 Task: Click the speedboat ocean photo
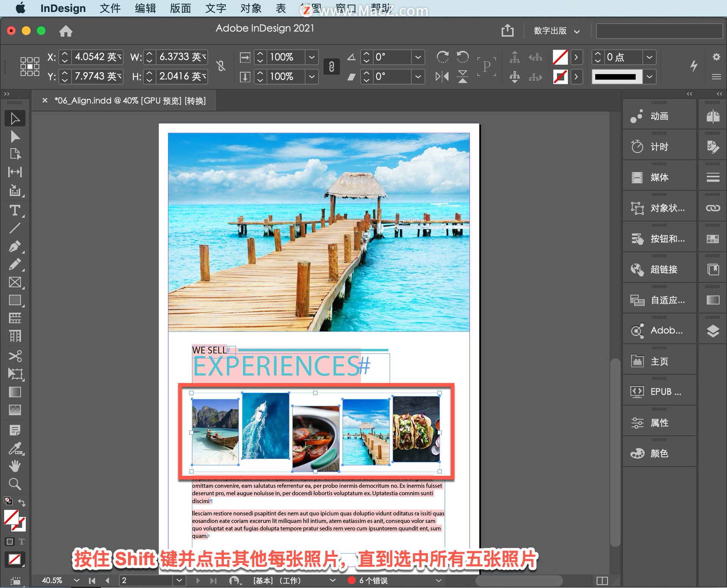tap(265, 426)
